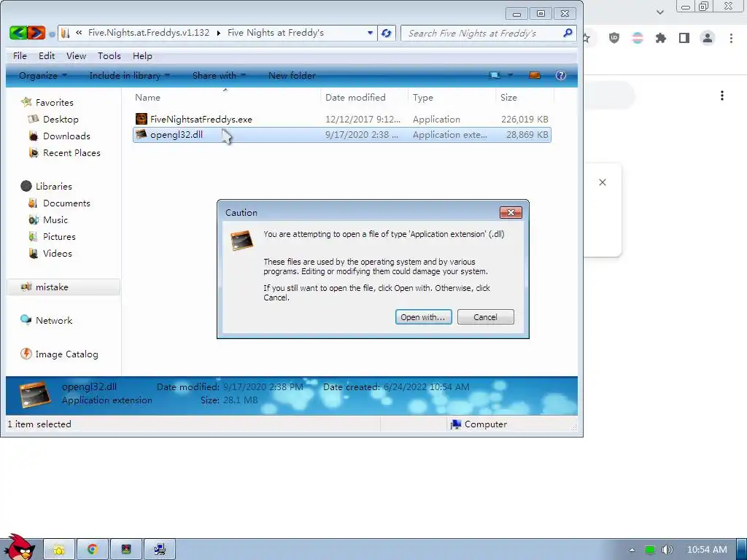Viewport: 747px width, 560px height.
Task: Click the green Back navigation arrow
Action: pyautogui.click(x=18, y=33)
